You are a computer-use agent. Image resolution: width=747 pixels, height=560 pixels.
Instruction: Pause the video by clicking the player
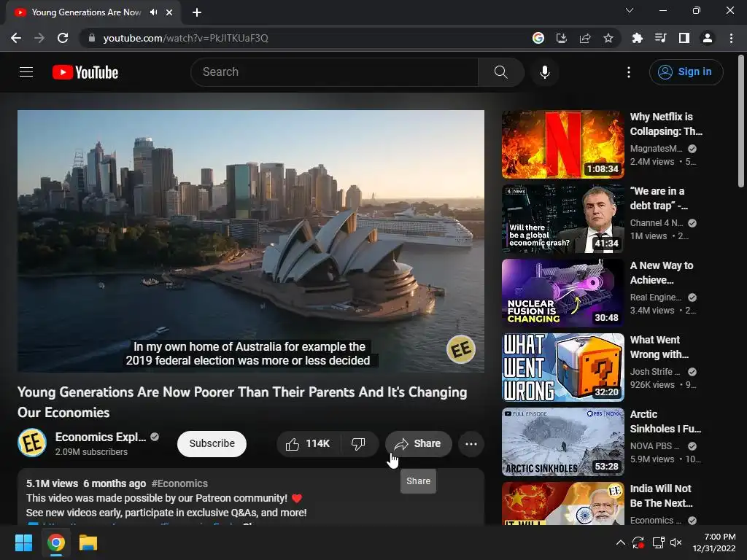tap(251, 241)
